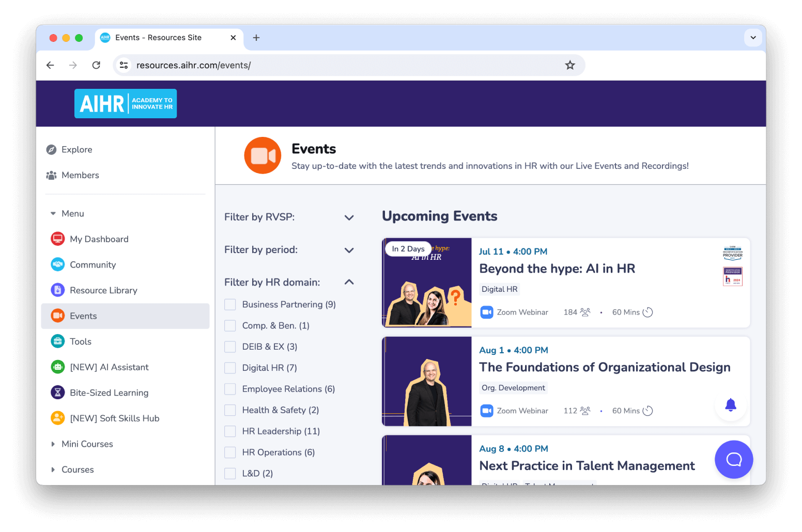The width and height of the screenshot is (802, 532).
Task: Check the Business Partnering filter checkbox
Action: pos(230,305)
